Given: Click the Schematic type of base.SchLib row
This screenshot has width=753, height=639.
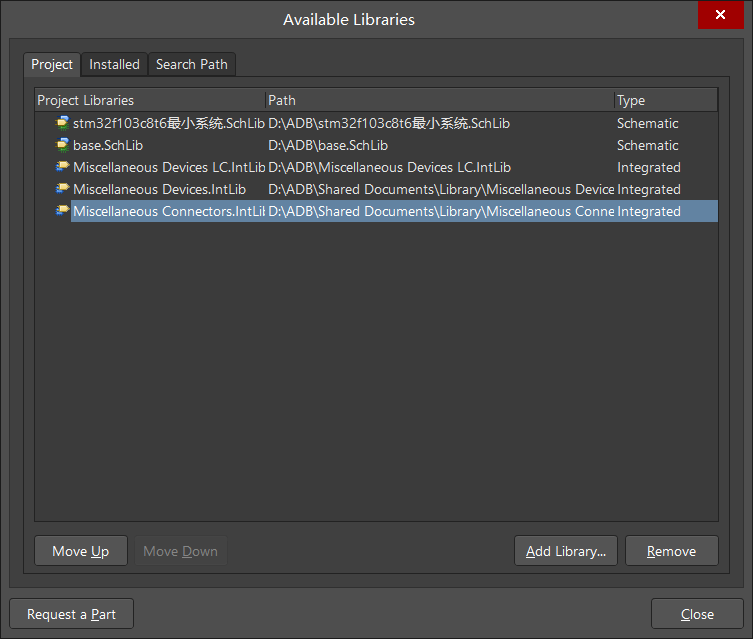Looking at the screenshot, I should click(647, 145).
